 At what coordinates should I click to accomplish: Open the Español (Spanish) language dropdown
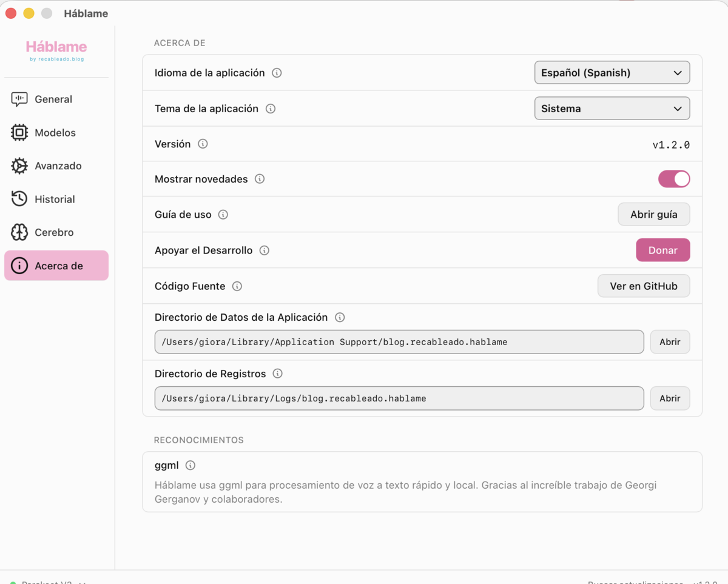click(x=612, y=73)
